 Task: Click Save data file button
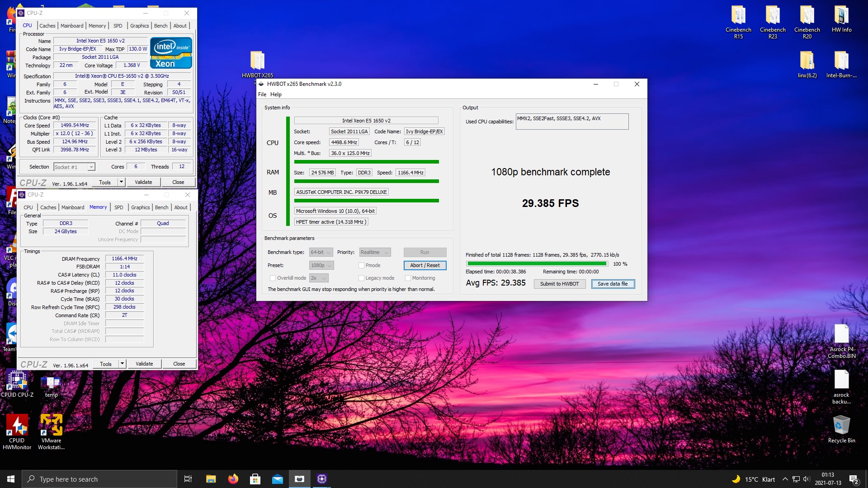(x=613, y=284)
